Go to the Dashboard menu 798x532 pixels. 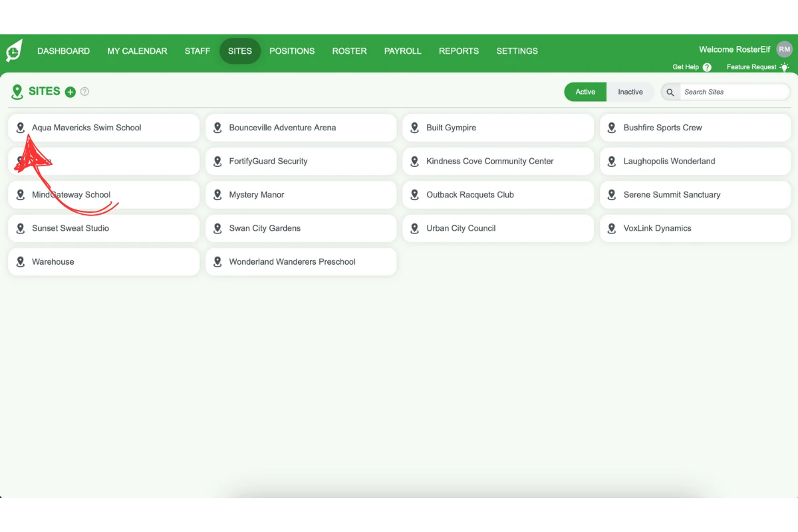tap(63, 51)
